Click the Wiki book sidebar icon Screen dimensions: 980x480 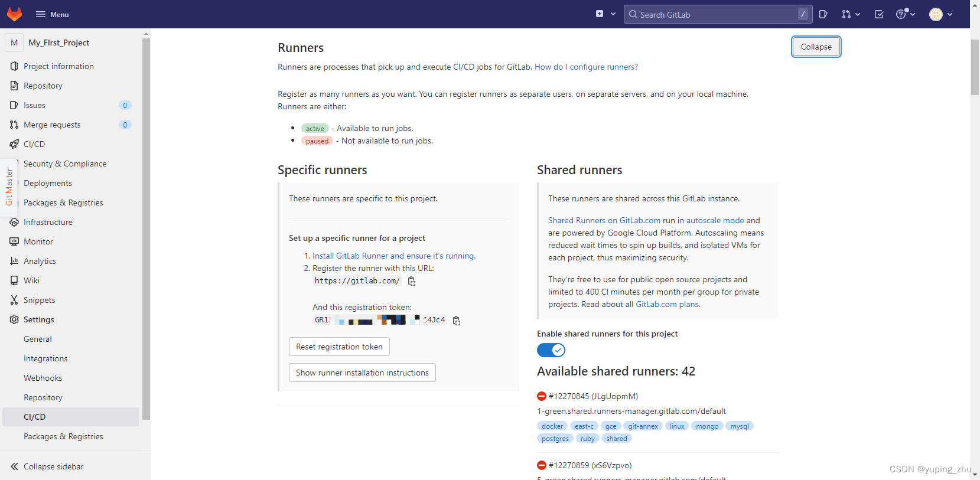14,280
